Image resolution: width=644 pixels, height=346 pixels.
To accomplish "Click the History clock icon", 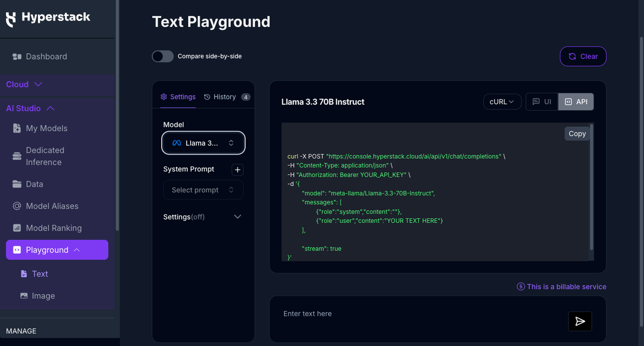I will [x=207, y=97].
